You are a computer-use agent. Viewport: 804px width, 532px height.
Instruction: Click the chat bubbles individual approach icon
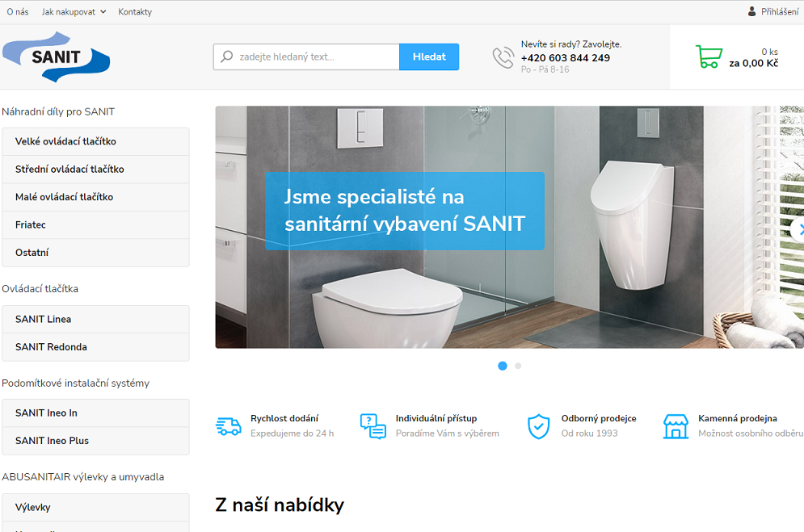[373, 426]
